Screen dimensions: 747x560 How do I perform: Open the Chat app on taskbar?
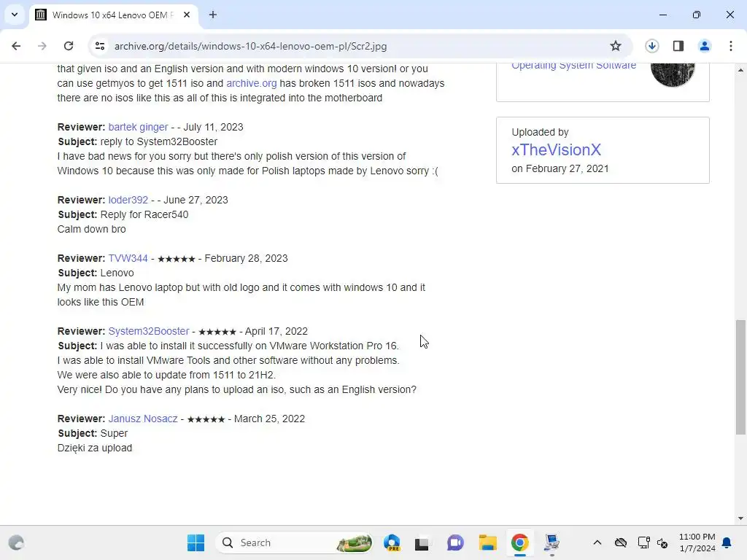(x=455, y=542)
